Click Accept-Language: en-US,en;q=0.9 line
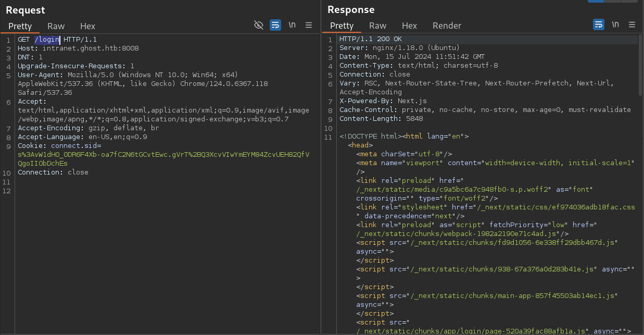Screen dimensions: 644x335 [82, 137]
